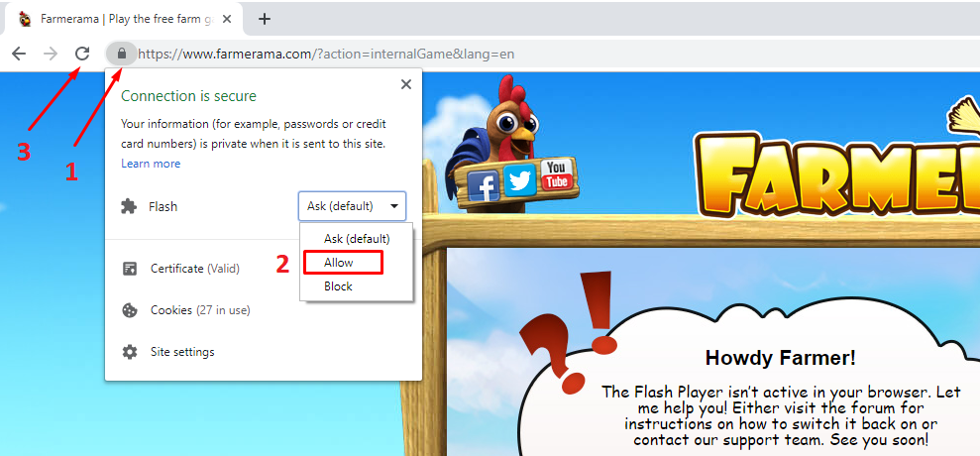
Task: Click the Flash puzzle piece icon
Action: (129, 206)
